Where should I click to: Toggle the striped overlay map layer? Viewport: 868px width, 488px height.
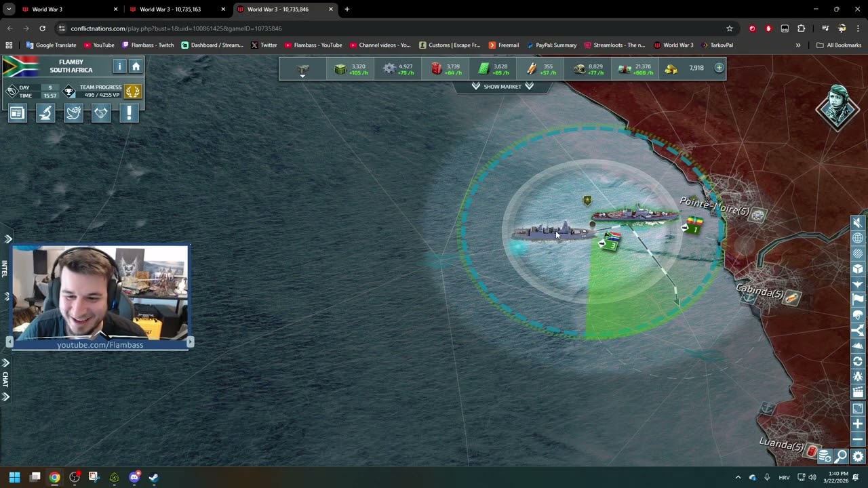point(858,253)
